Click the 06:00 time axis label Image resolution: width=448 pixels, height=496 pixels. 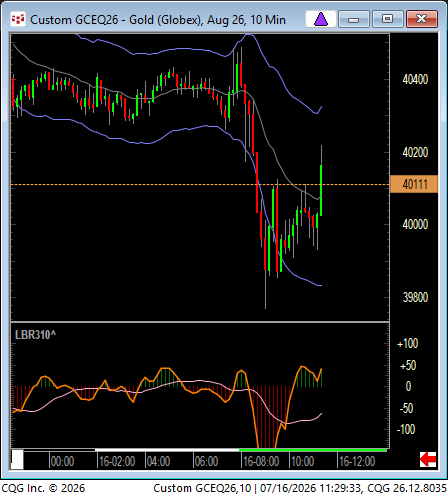click(206, 462)
